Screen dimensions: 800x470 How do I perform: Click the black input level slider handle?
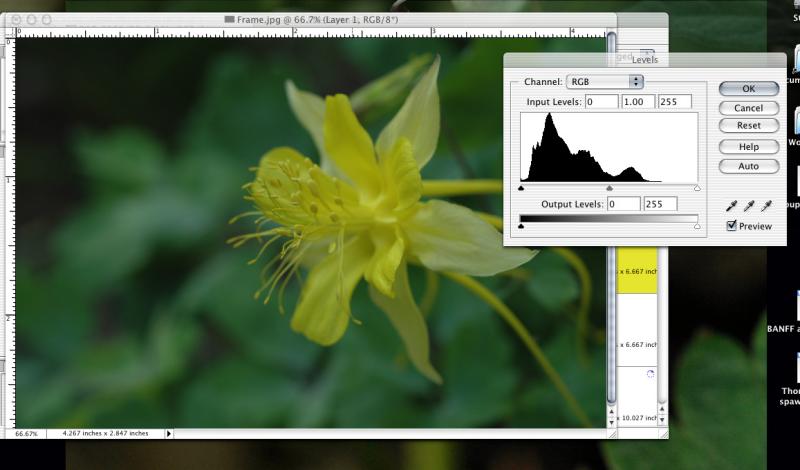[x=521, y=188]
